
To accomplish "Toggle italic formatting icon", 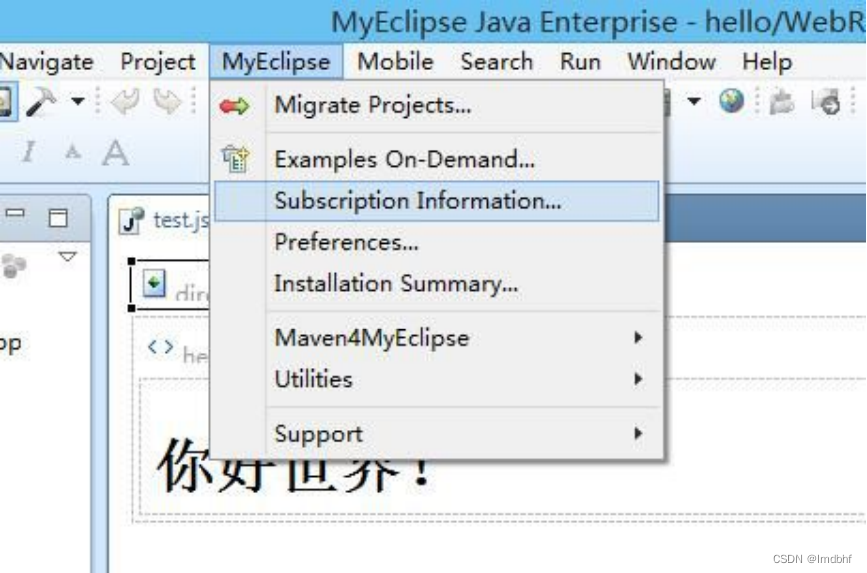I will tap(29, 152).
